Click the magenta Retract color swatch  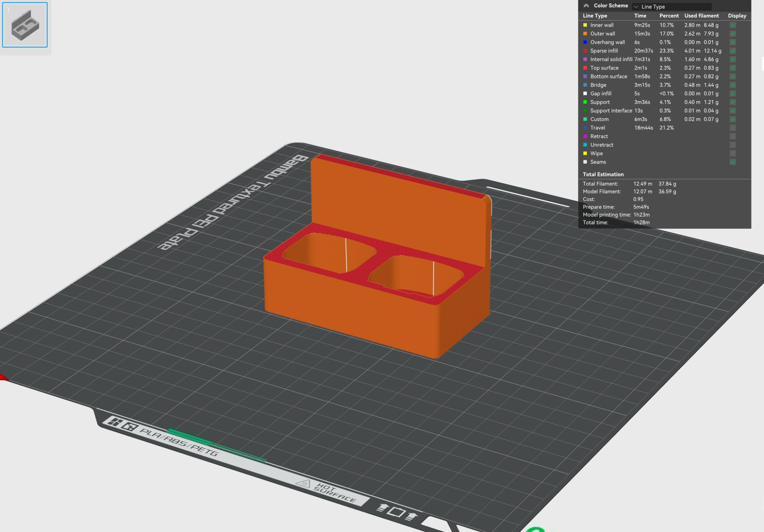coord(585,136)
